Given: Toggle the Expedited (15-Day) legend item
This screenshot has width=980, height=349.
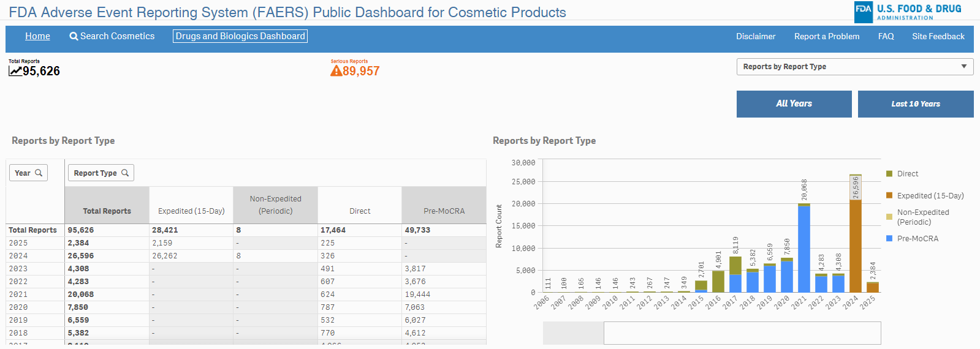Looking at the screenshot, I should tap(930, 196).
